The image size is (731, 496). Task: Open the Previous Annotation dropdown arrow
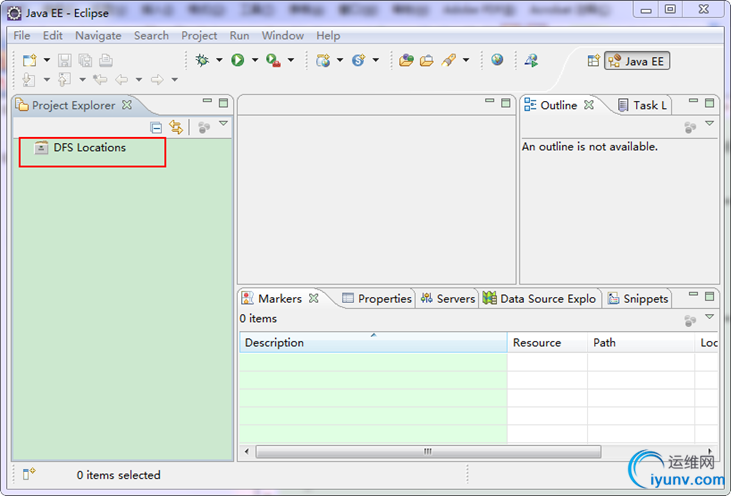click(x=83, y=80)
